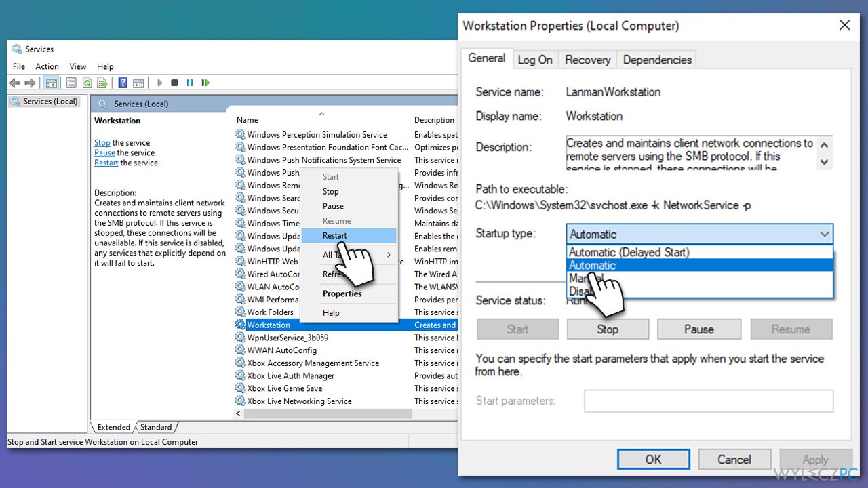Click the description box scroll-up arrow
Screen dimensions: 868x488
(824, 144)
